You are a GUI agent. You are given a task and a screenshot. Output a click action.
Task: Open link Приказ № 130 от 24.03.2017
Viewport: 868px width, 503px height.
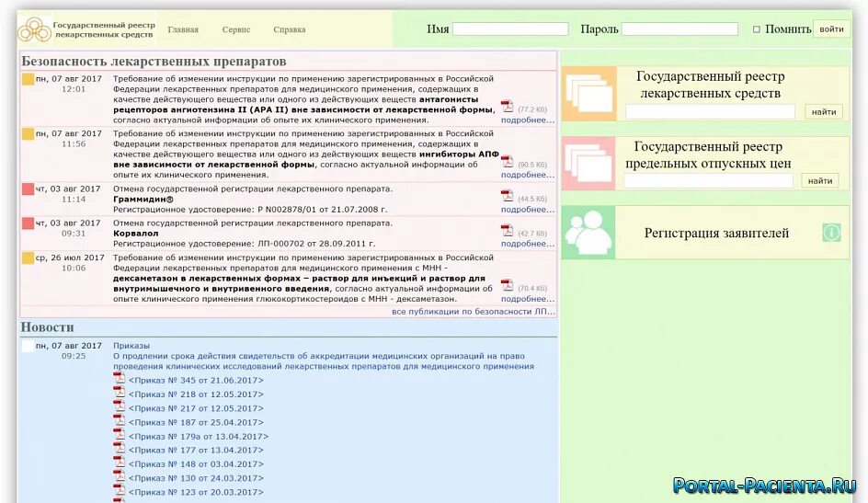click(x=196, y=478)
